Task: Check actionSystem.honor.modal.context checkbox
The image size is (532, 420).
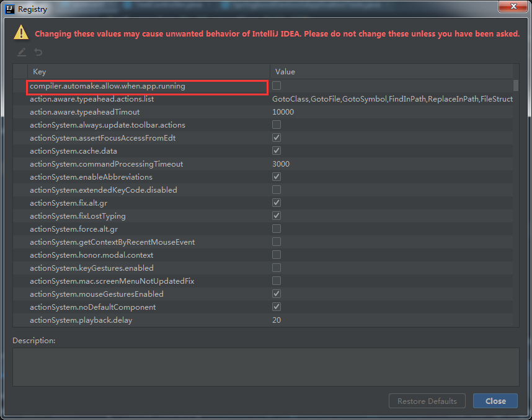Action: tap(277, 255)
